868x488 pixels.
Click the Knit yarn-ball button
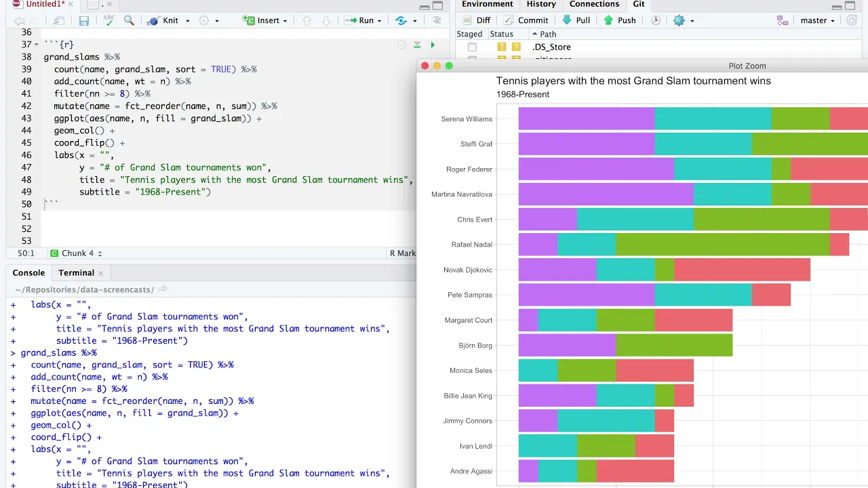pyautogui.click(x=163, y=20)
